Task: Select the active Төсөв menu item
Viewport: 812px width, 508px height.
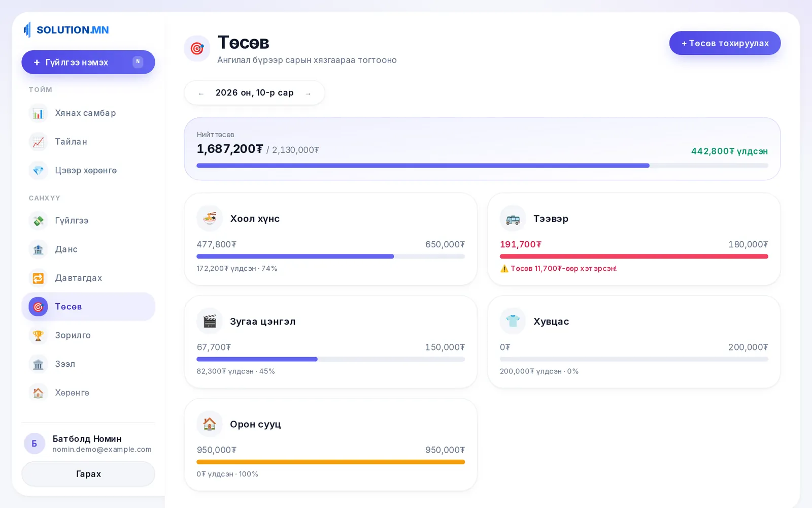Action: 88,307
